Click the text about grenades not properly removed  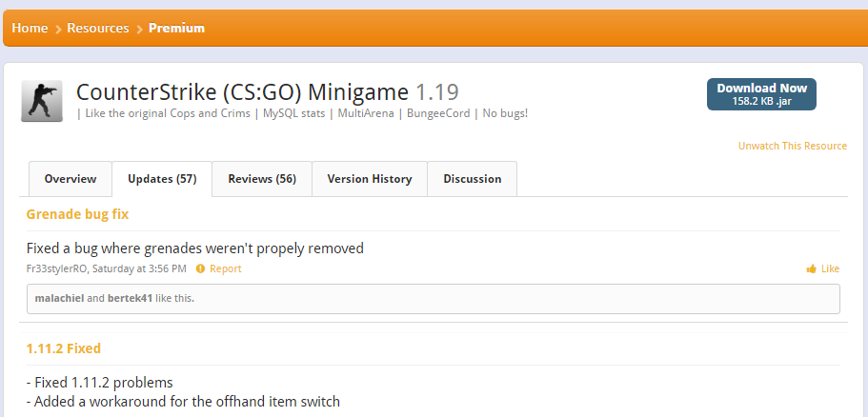[195, 248]
